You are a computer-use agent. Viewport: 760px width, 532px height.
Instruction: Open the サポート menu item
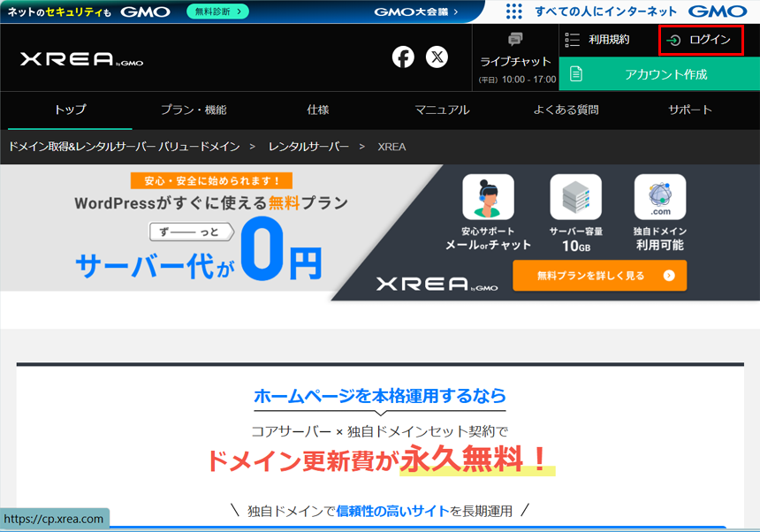[690, 110]
